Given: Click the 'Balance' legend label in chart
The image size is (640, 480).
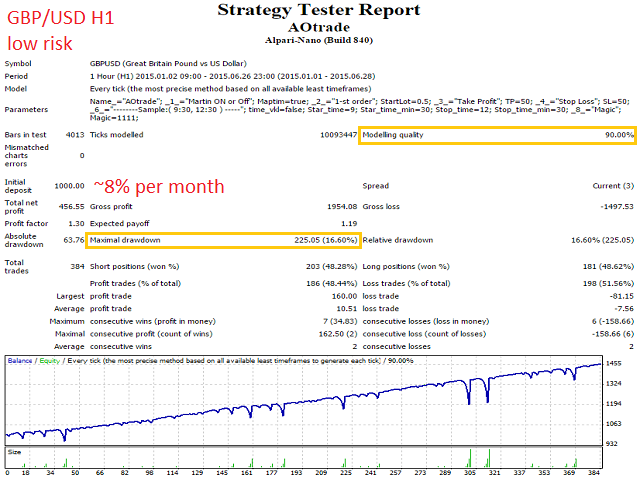Looking at the screenshot, I should tap(20, 361).
